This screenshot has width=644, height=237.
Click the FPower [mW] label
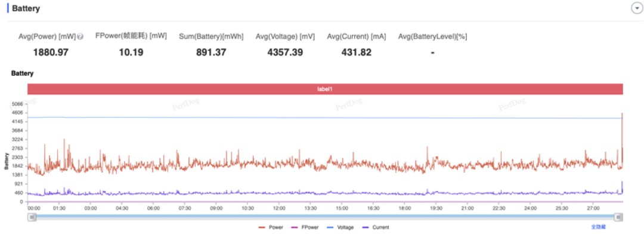click(131, 36)
